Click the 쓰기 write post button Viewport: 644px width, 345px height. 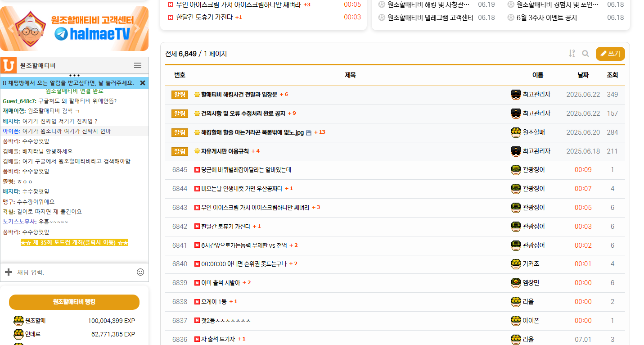tap(610, 54)
